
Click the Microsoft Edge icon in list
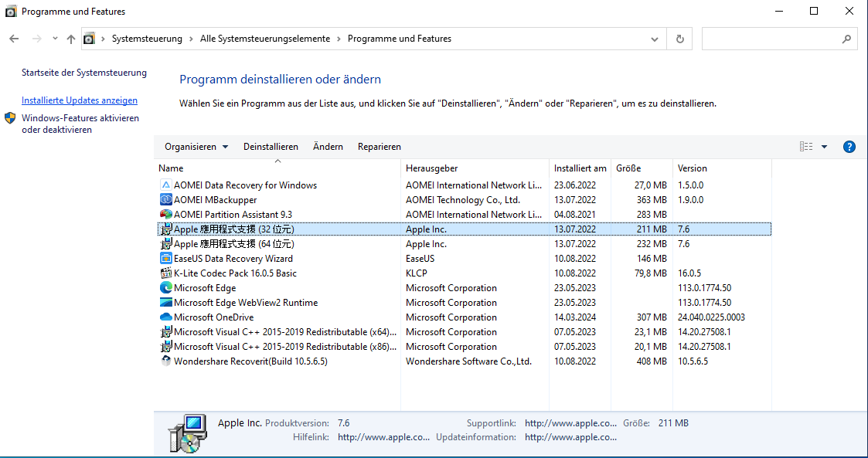165,288
